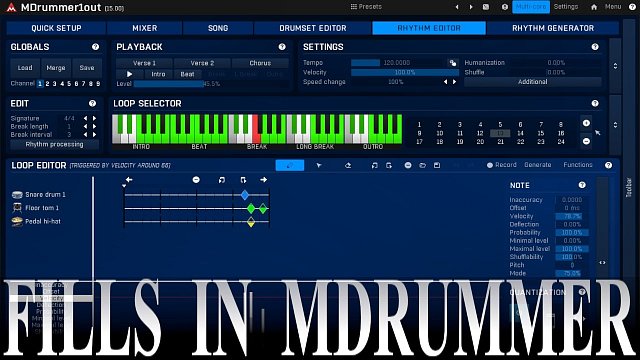Choose the eraser tool in Loop Editor
Viewport: 640px width, 360px height.
point(348,165)
